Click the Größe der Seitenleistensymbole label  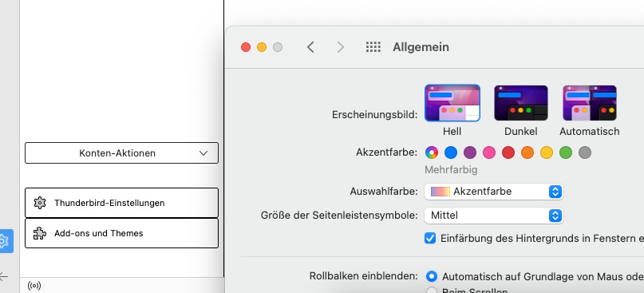(339, 216)
